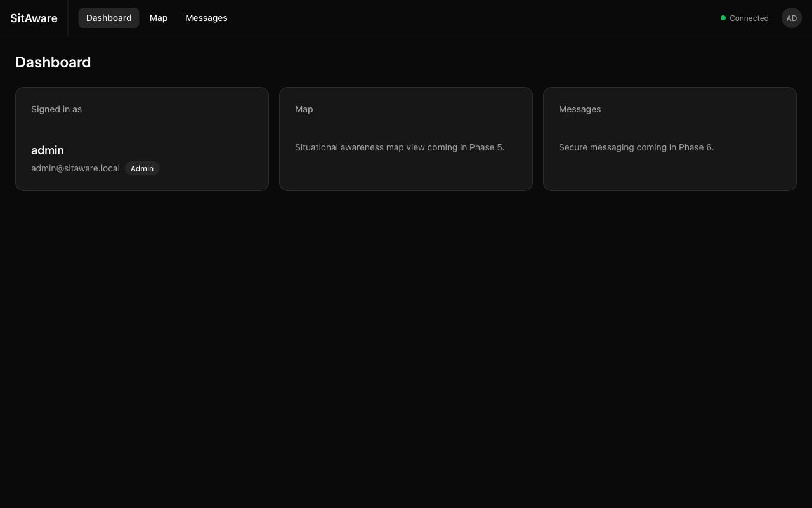Click the green connection status dot
The image size is (812, 508).
pyautogui.click(x=723, y=18)
